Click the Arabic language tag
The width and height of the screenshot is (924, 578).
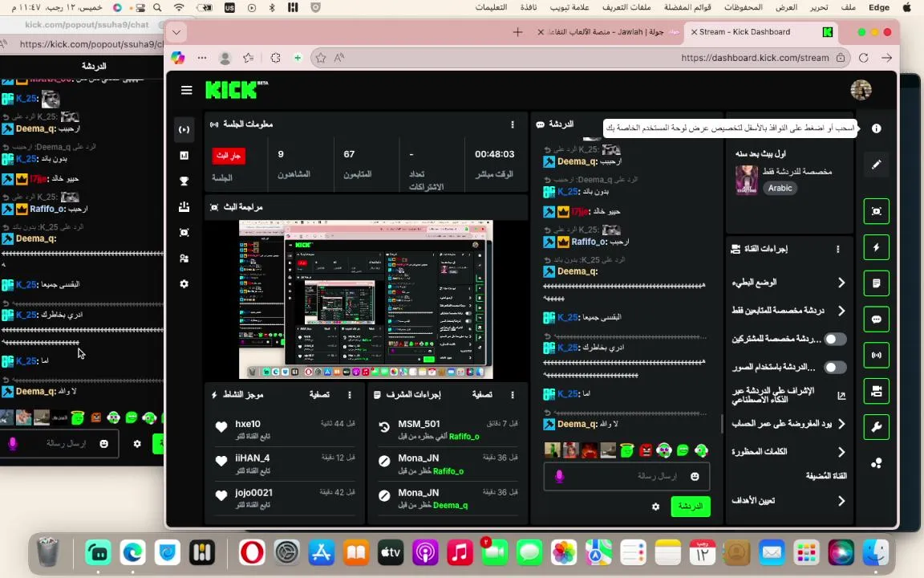click(x=780, y=188)
